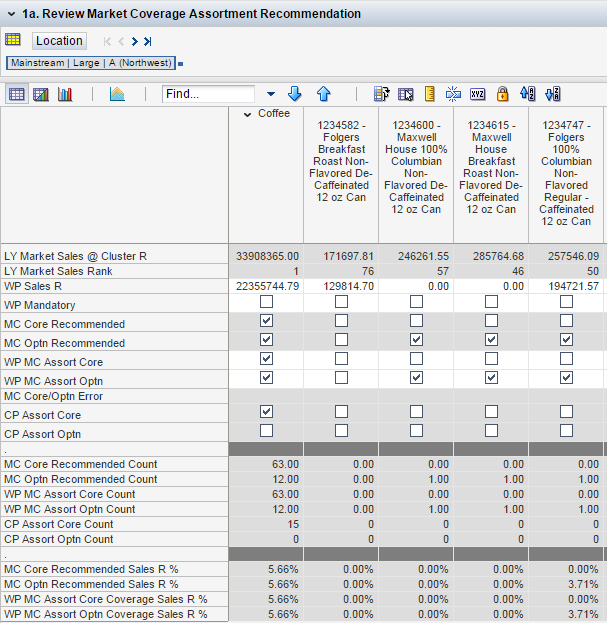Click the rotate dimensions toolbar icon
The width and height of the screenshot is (607, 623).
coord(382,94)
